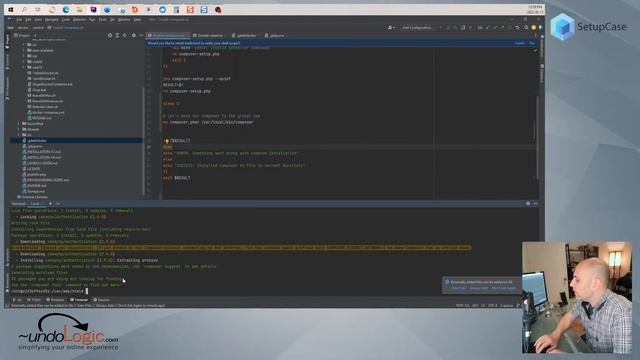
Task: Add new terminal session with plus icon
Action: [51, 203]
